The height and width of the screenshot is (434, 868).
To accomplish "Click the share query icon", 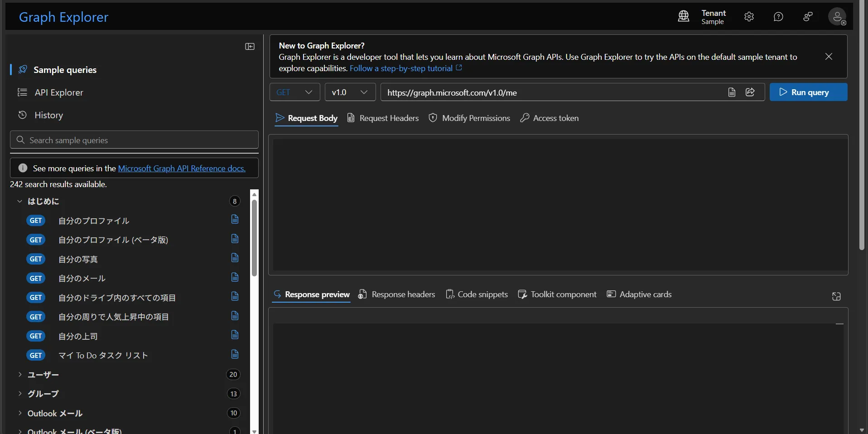I will [x=750, y=92].
